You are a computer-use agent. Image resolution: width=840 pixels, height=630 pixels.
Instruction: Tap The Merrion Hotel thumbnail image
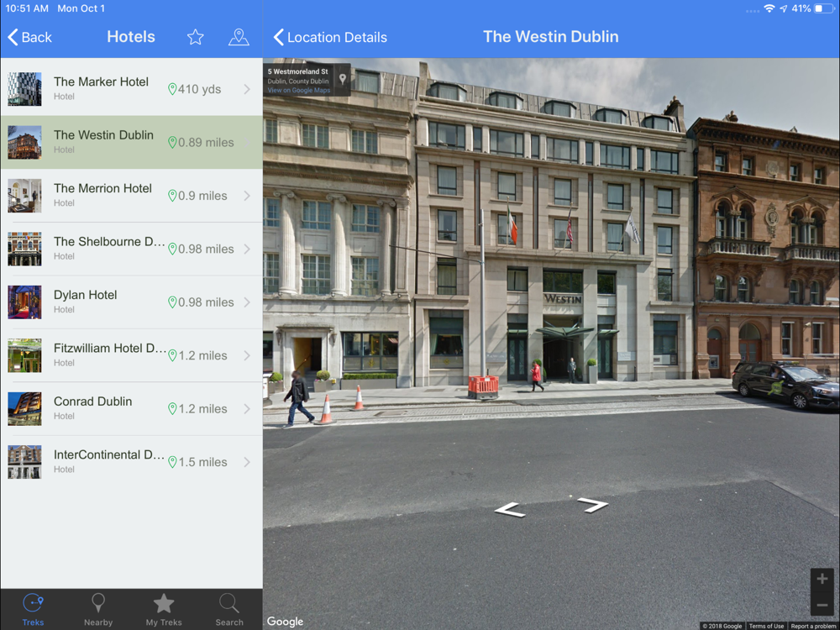pyautogui.click(x=24, y=196)
